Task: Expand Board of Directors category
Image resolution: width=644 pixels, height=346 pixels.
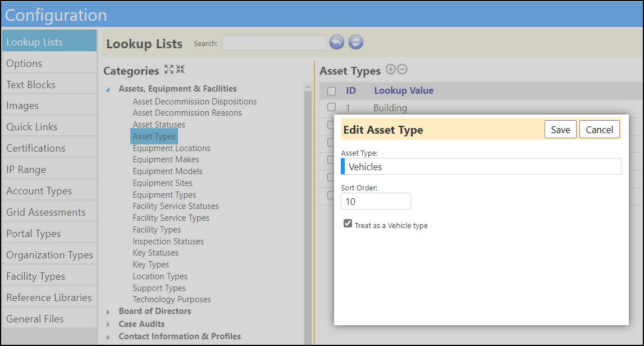Action: point(108,312)
